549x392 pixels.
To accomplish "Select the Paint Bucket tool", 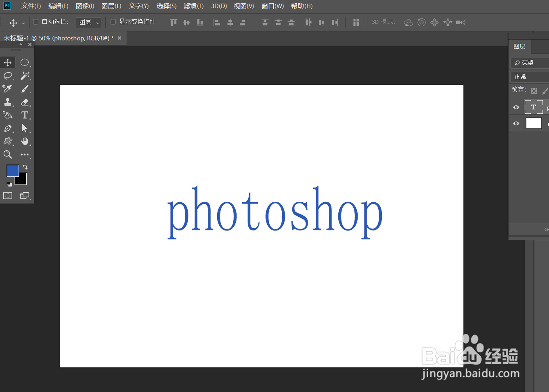I will point(8,115).
